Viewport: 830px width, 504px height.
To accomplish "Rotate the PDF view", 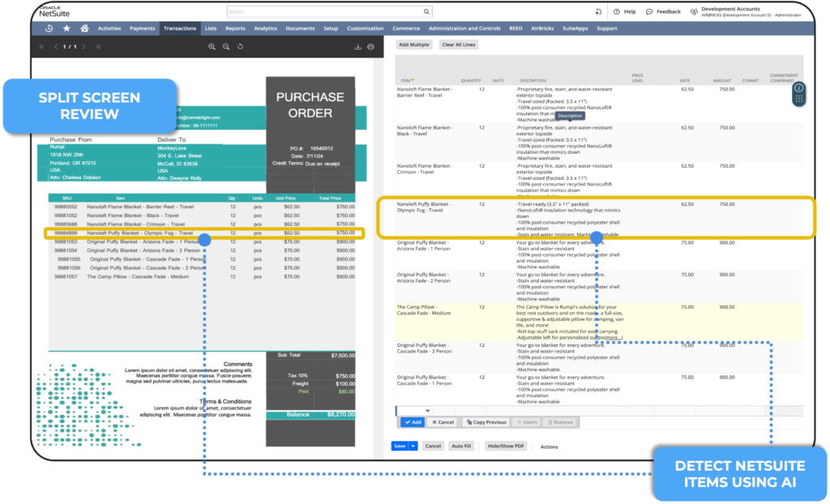I will click(x=240, y=46).
